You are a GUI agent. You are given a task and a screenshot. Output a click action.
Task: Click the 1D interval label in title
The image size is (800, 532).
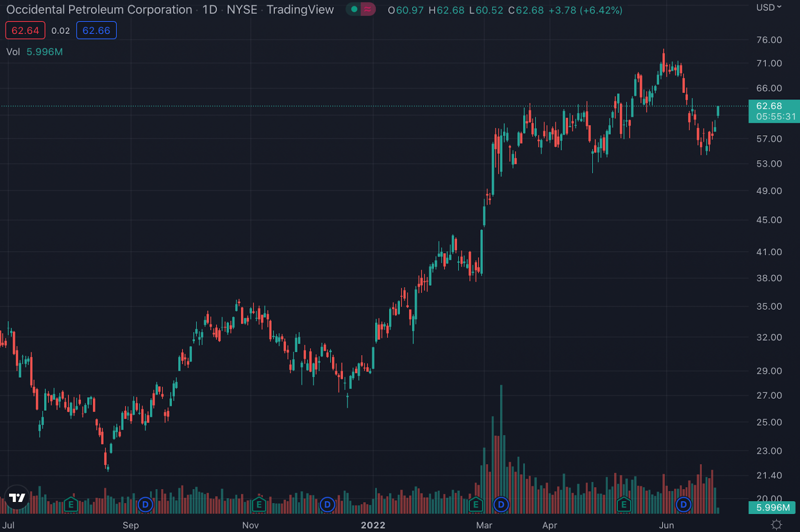[x=209, y=9]
